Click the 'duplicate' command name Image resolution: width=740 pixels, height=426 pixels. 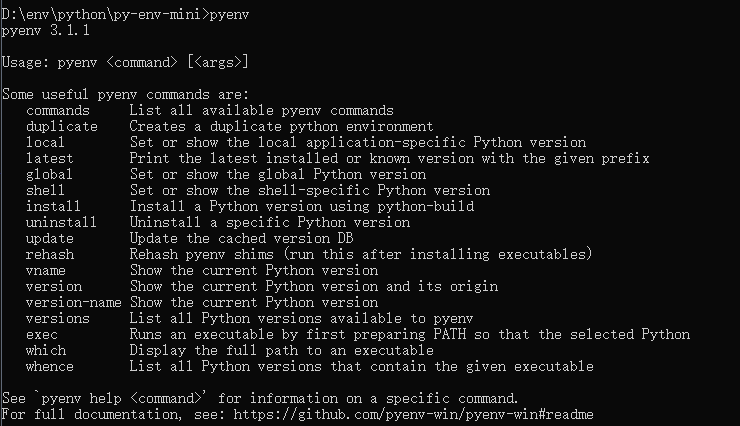[x=62, y=126]
